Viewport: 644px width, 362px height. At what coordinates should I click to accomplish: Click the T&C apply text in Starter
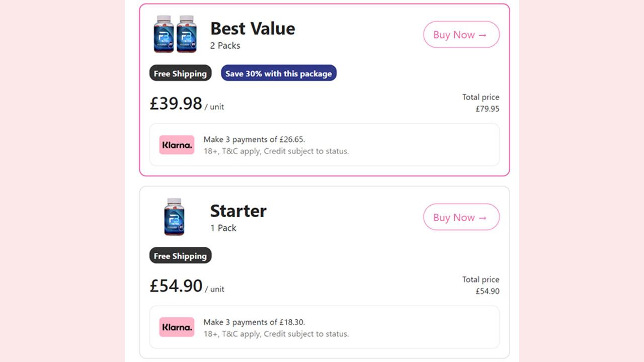pos(240,333)
